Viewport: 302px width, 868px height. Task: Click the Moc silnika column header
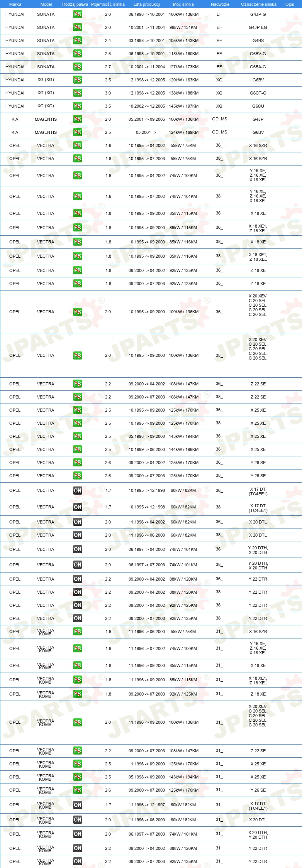(x=183, y=4)
